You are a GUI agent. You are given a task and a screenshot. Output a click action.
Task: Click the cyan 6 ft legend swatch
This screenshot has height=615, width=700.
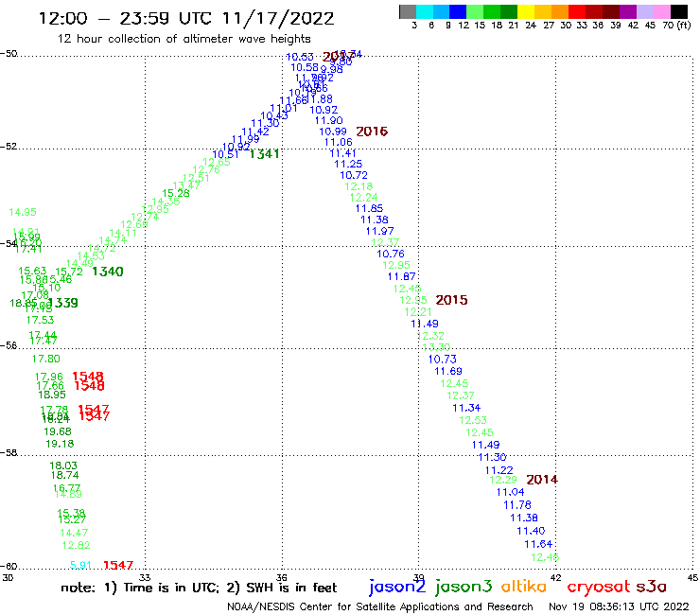point(425,12)
